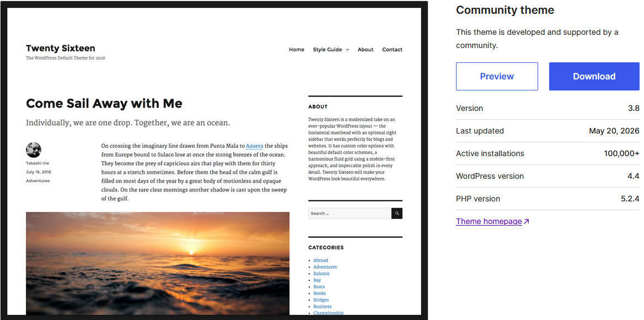Click Takashi Irie's author avatar
The height and width of the screenshot is (320, 644).
click(x=34, y=150)
